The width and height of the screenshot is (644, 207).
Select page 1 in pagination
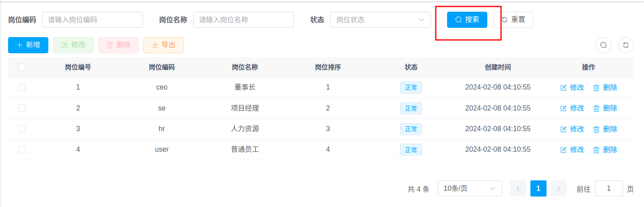coord(538,188)
